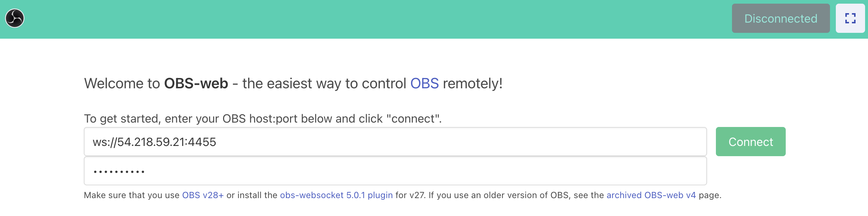The image size is (868, 216).
Task: Click the Disconnected status button
Action: point(781,18)
